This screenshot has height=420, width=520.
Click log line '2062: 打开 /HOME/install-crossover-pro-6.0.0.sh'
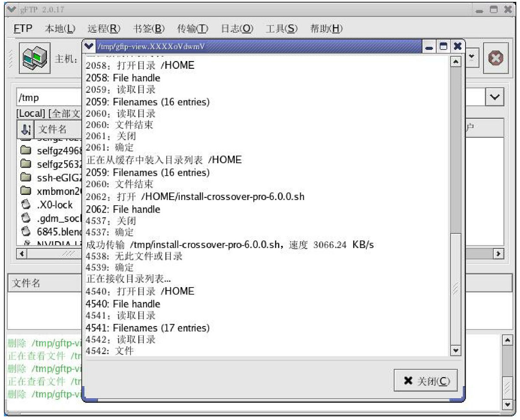click(x=195, y=197)
